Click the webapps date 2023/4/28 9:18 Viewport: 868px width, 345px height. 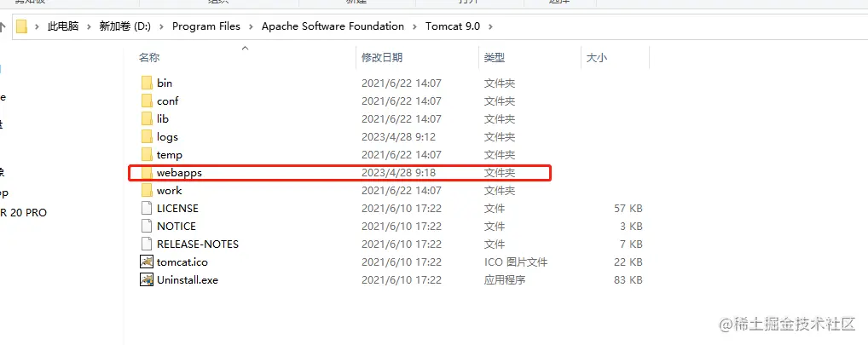click(x=398, y=172)
